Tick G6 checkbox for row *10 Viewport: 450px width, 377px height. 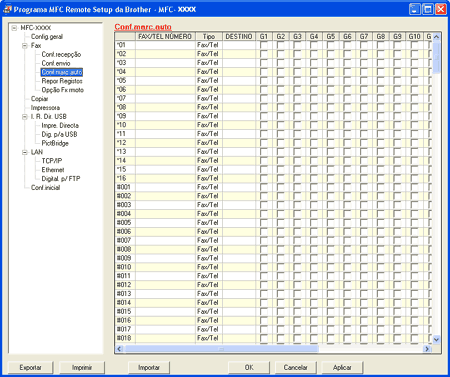[x=347, y=125]
